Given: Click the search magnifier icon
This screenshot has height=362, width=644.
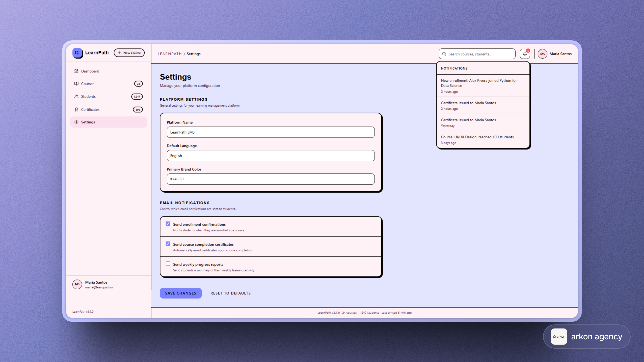Looking at the screenshot, I should pyautogui.click(x=444, y=54).
